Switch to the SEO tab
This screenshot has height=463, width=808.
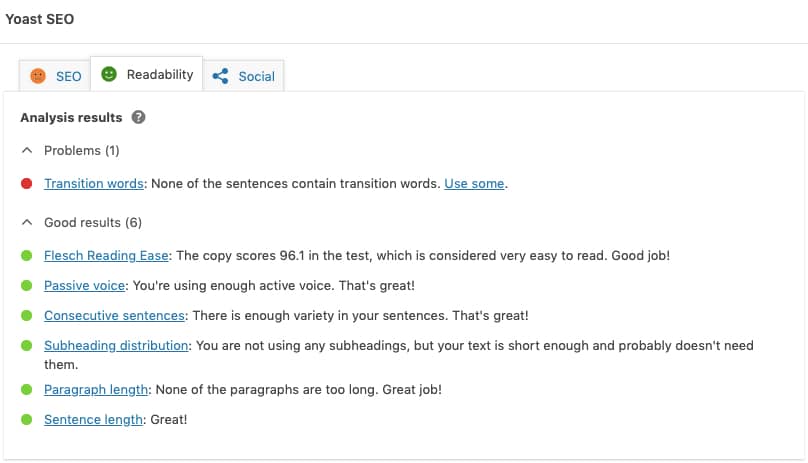(55, 76)
